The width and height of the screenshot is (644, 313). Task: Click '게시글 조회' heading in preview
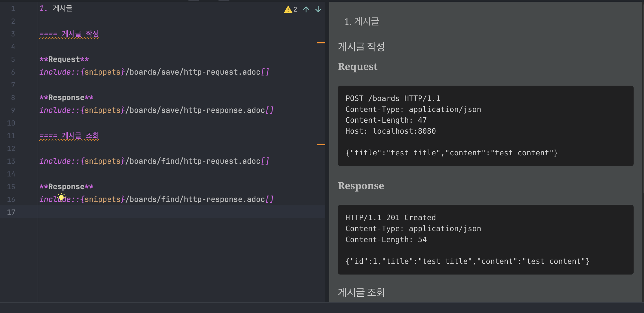click(x=361, y=292)
